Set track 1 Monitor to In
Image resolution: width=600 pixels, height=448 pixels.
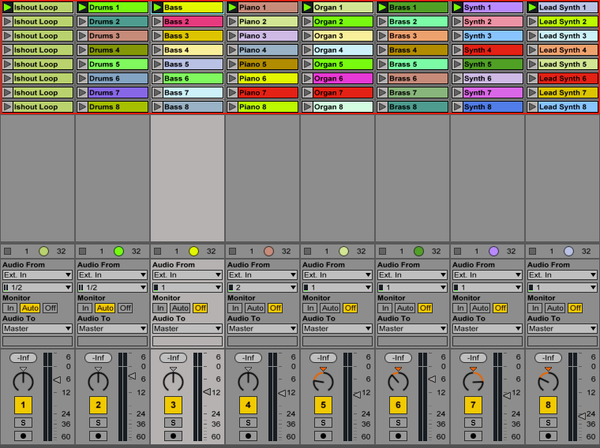coord(11,308)
